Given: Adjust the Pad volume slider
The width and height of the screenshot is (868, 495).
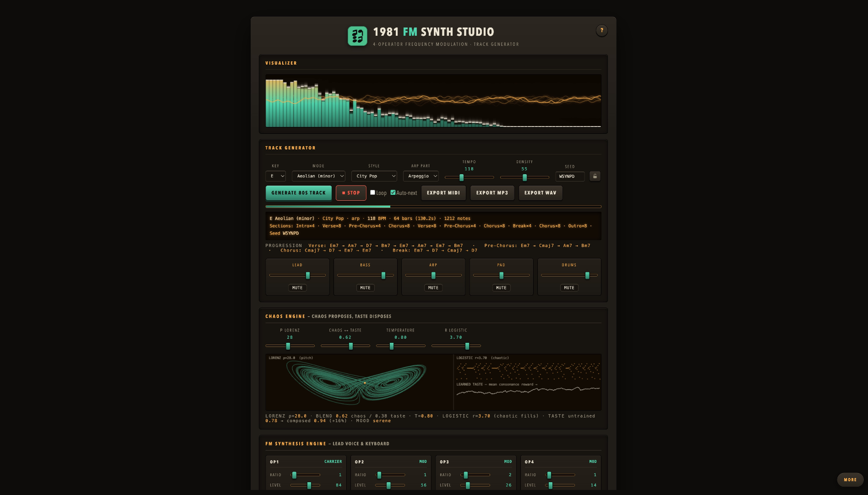Looking at the screenshot, I should (x=501, y=275).
